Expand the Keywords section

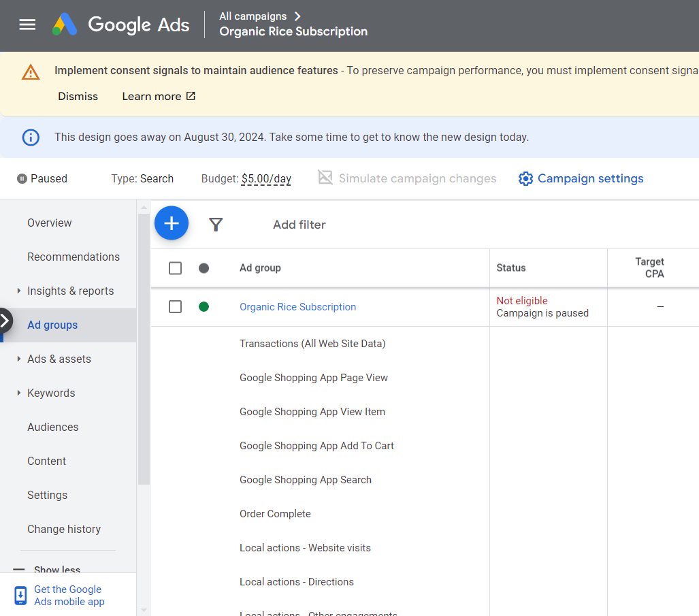(x=19, y=393)
